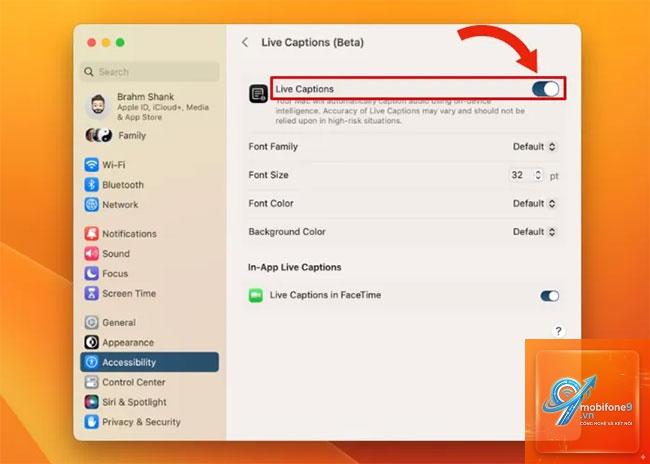Click the Font Size label

(268, 175)
